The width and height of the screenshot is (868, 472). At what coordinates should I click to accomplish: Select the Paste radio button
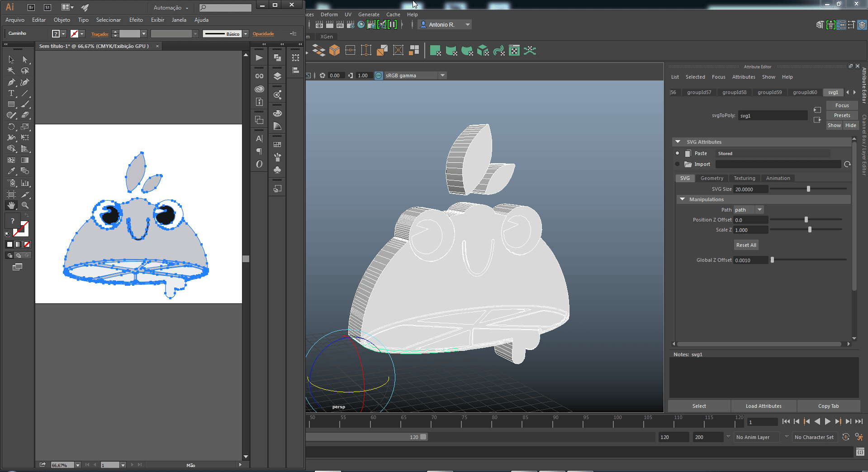(x=677, y=153)
